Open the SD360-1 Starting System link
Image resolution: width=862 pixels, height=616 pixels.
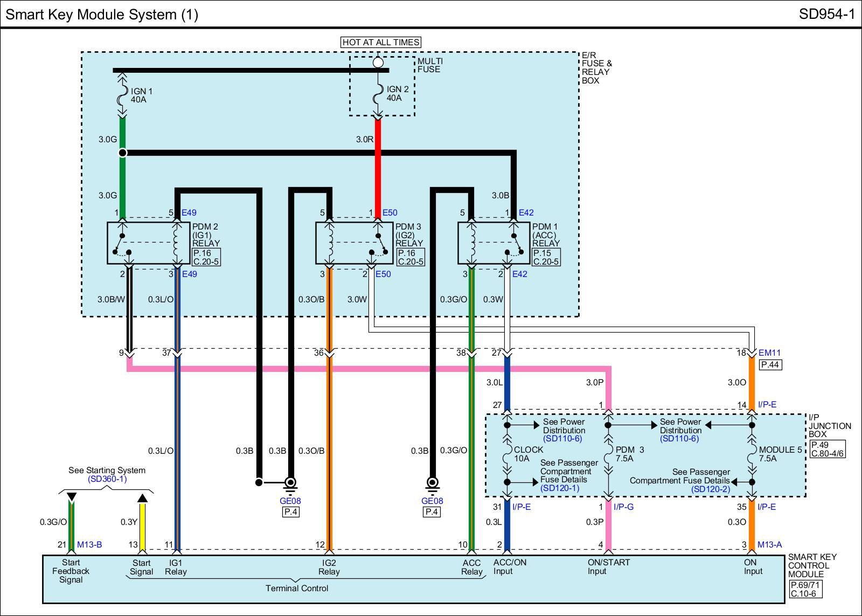click(x=107, y=479)
